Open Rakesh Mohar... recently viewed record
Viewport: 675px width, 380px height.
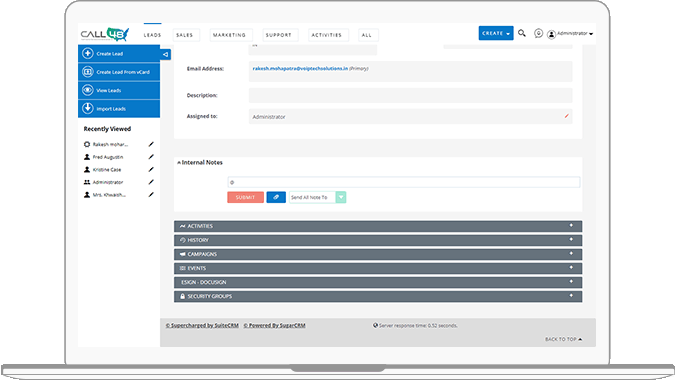click(110, 145)
